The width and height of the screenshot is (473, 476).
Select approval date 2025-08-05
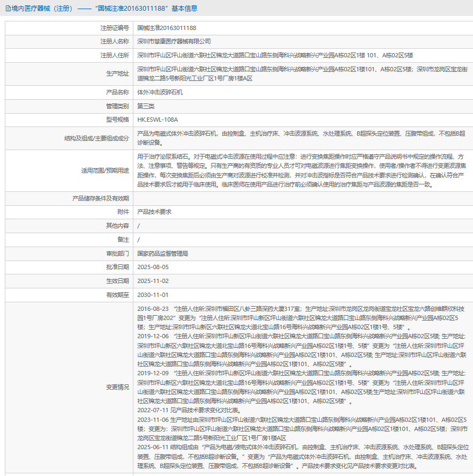point(153,267)
